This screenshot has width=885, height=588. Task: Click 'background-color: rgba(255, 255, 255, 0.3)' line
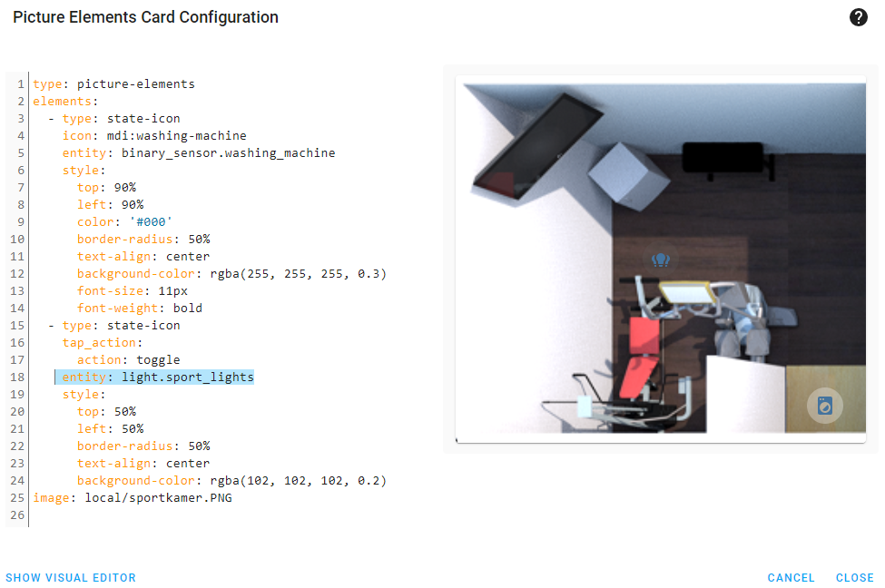(x=232, y=274)
